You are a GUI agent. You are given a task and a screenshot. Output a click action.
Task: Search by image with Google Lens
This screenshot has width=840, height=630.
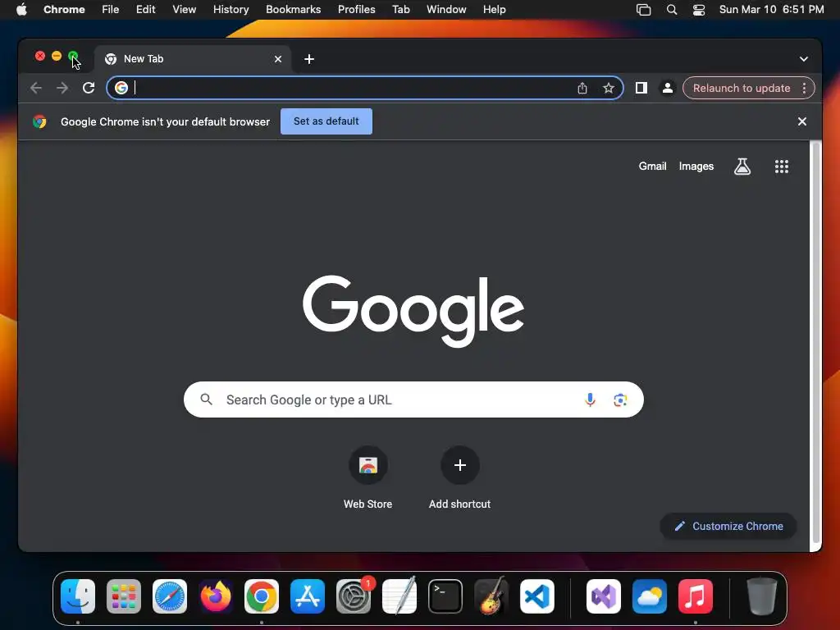[x=620, y=399]
